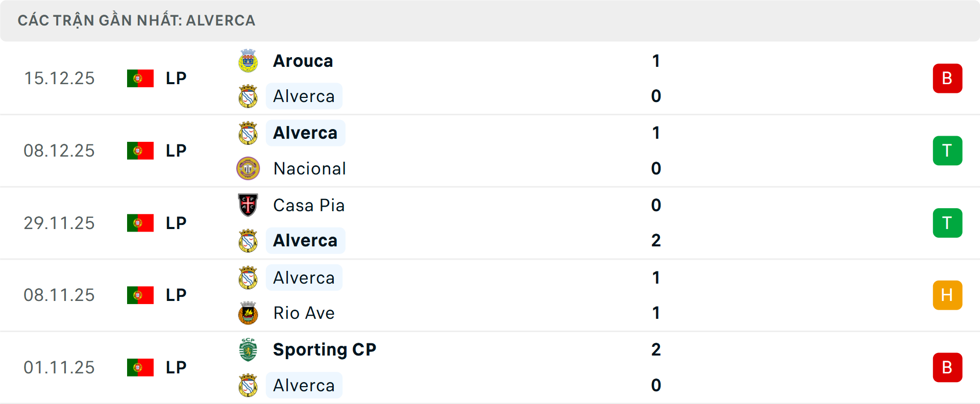980x404 pixels.
Task: Click red B badge for Sporting CP match
Action: coord(947,367)
